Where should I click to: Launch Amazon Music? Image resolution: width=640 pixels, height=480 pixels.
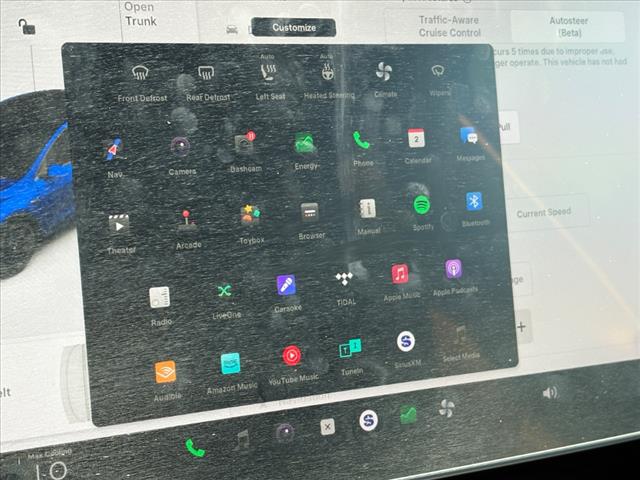231,373
